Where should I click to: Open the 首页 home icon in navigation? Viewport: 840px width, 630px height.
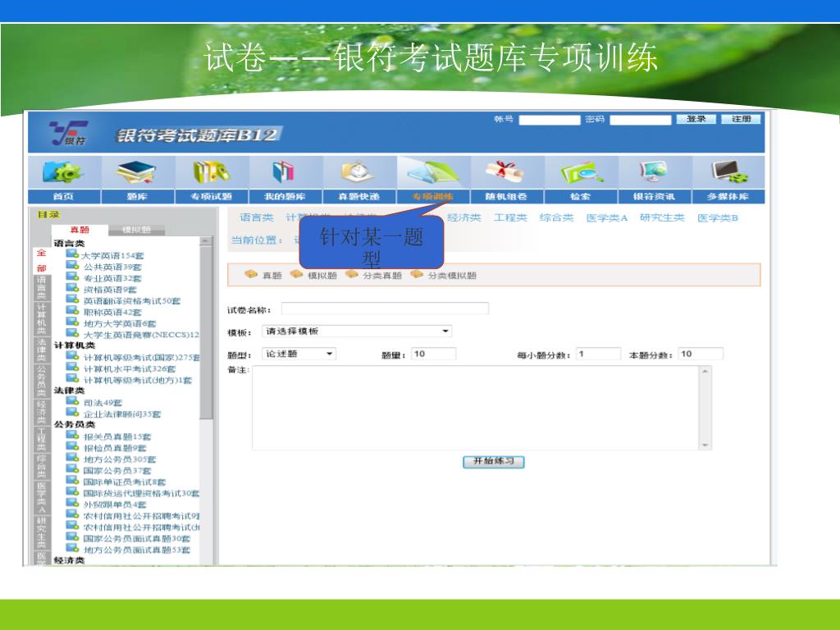[x=63, y=172]
